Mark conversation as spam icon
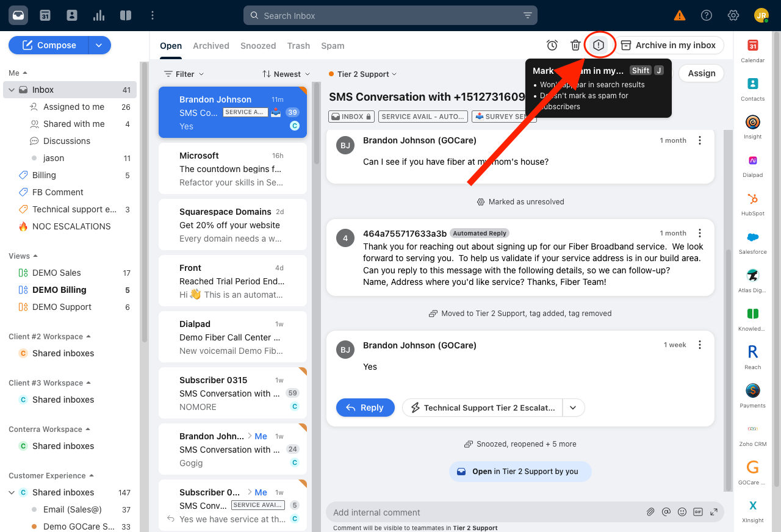This screenshot has height=532, width=781. [599, 45]
